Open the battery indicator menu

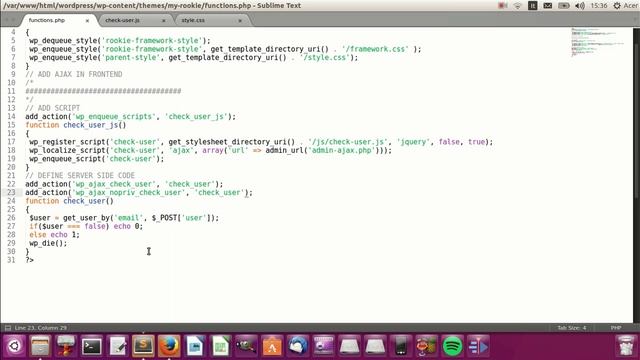coord(564,6)
